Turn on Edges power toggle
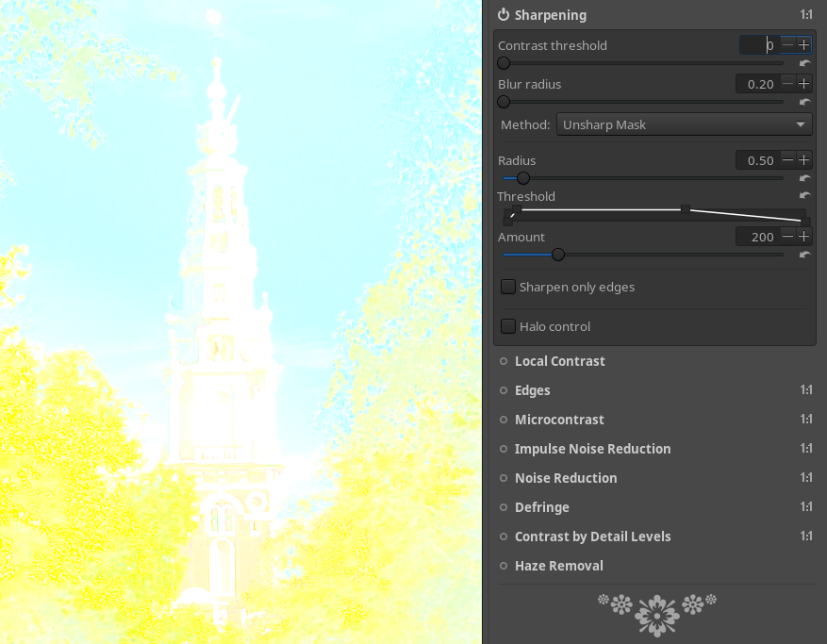The image size is (827, 644). coord(504,390)
